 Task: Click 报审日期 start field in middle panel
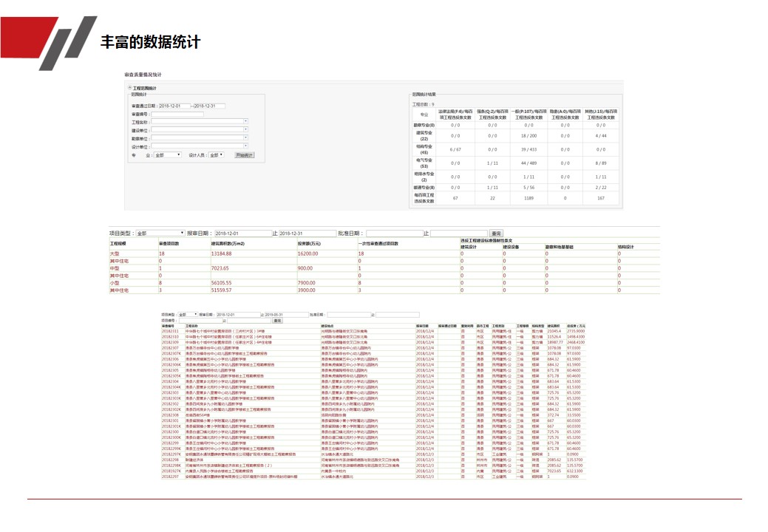(x=243, y=233)
